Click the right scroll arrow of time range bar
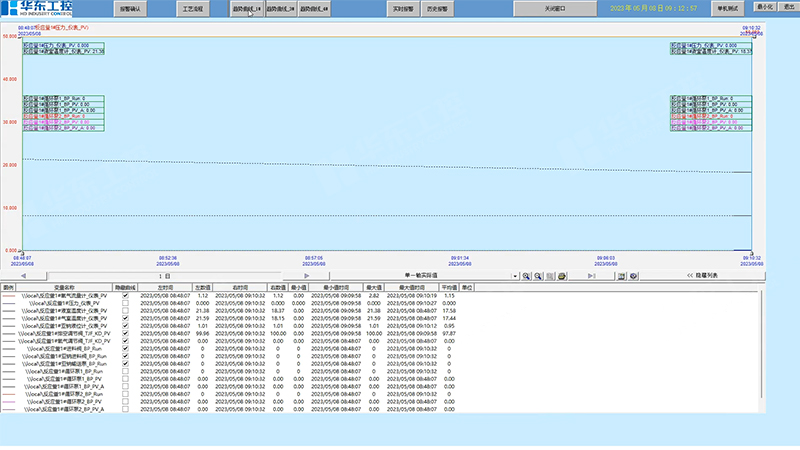Screen dimensions: 800x450 pos(305,275)
